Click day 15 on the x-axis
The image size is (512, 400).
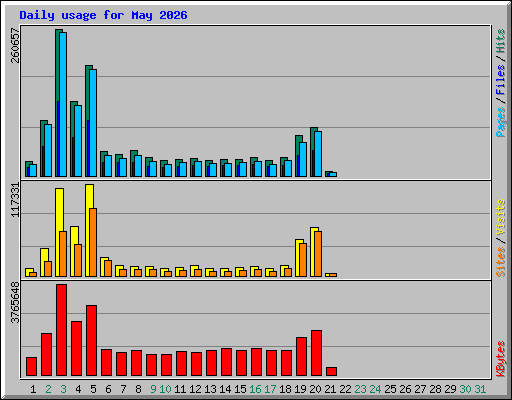[240, 389]
